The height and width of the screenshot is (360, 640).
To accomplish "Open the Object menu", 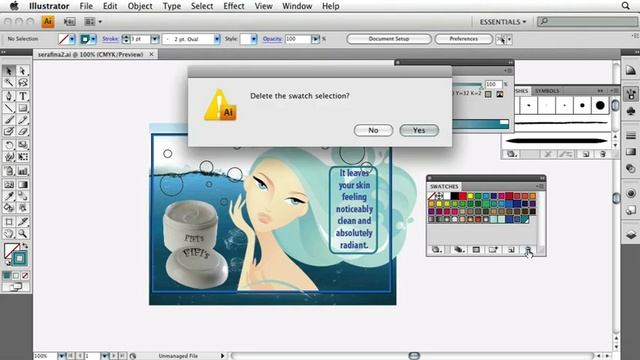I will pyautogui.click(x=140, y=6).
